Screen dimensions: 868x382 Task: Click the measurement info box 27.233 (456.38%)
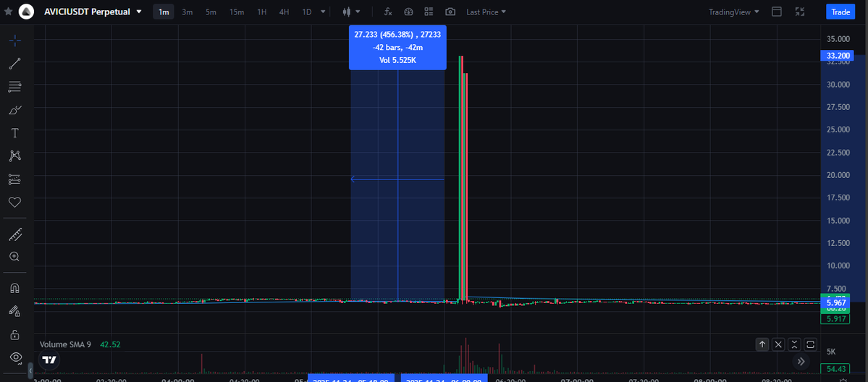pyautogui.click(x=397, y=47)
